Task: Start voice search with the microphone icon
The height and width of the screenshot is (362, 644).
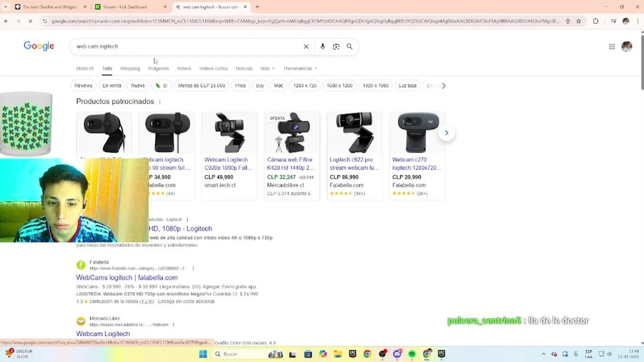Action: pyautogui.click(x=323, y=46)
